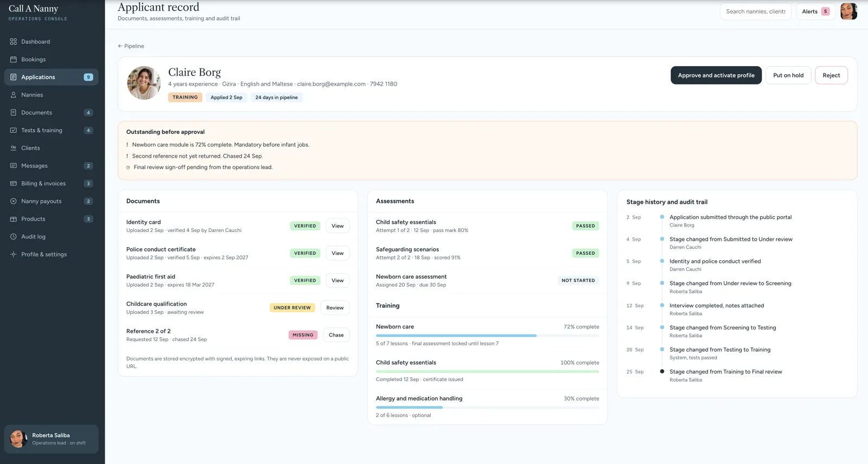Click Roberta Saliba user card in sidebar

[52, 439]
